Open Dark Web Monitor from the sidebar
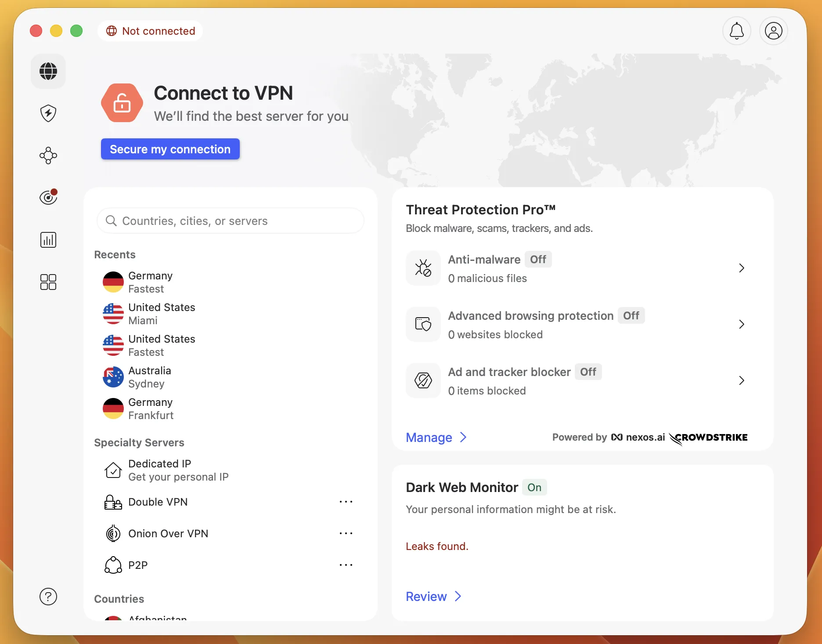 (48, 197)
